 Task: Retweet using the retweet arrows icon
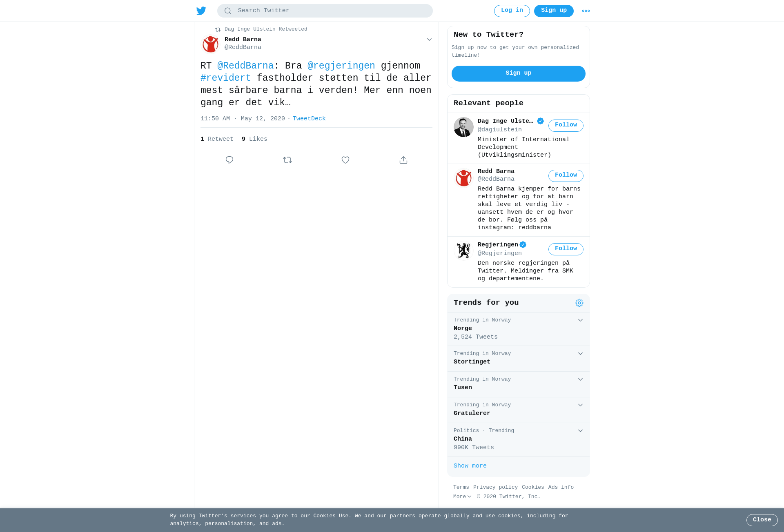(x=287, y=160)
